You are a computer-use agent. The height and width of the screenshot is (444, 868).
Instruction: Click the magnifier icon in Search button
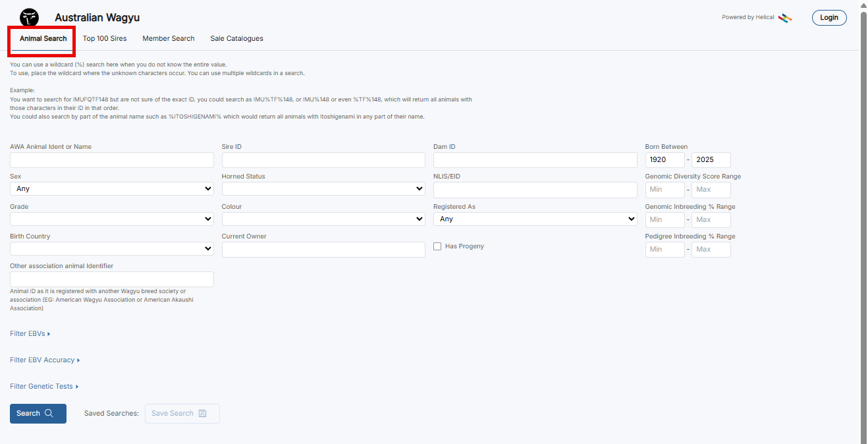[49, 414]
